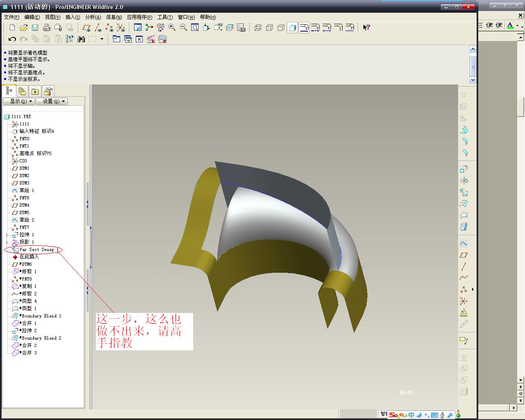Repaint the screen view
This screenshot has width=525, height=420.
tap(138, 27)
